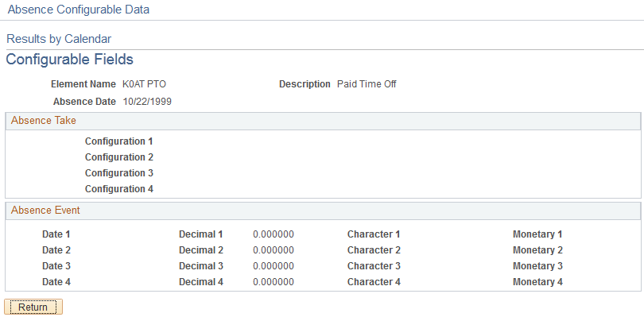The height and width of the screenshot is (317, 644).
Task: Select element name value K0AT PTO
Action: [144, 84]
